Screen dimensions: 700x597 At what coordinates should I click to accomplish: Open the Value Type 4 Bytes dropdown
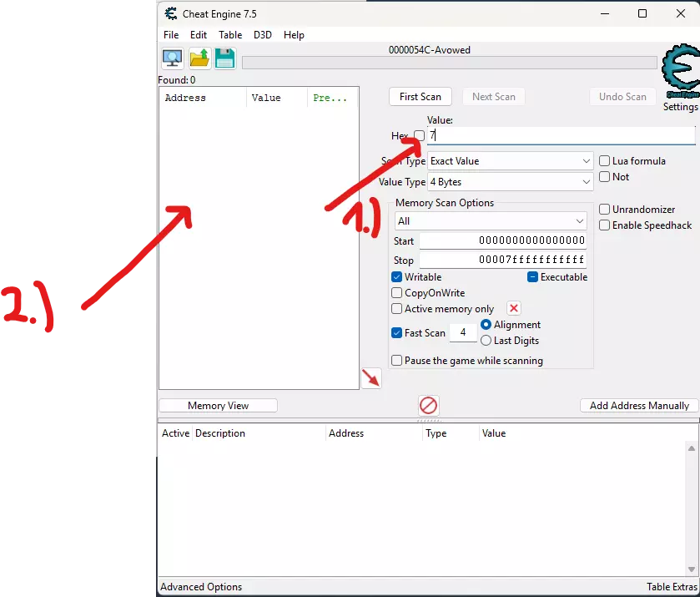511,182
